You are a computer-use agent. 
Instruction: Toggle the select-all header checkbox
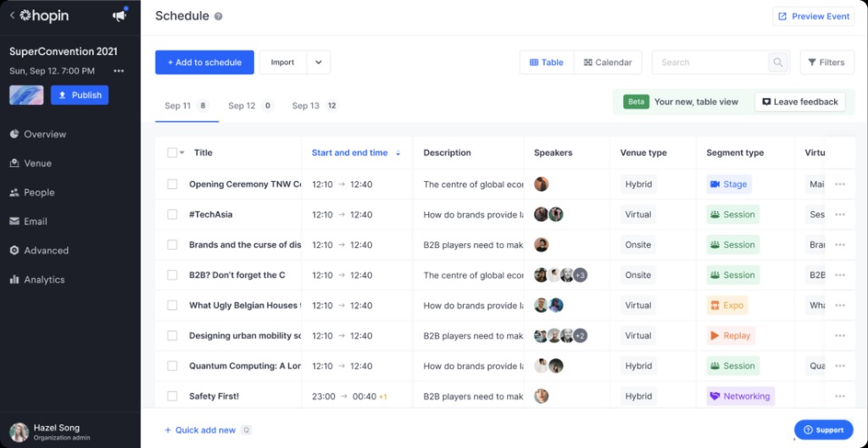coord(172,152)
